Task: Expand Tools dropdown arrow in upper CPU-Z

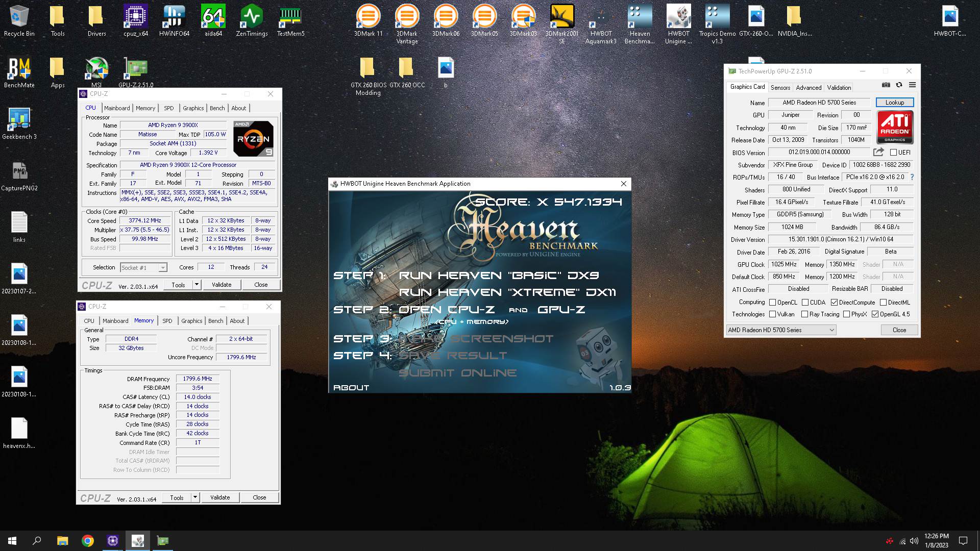Action: tap(197, 285)
